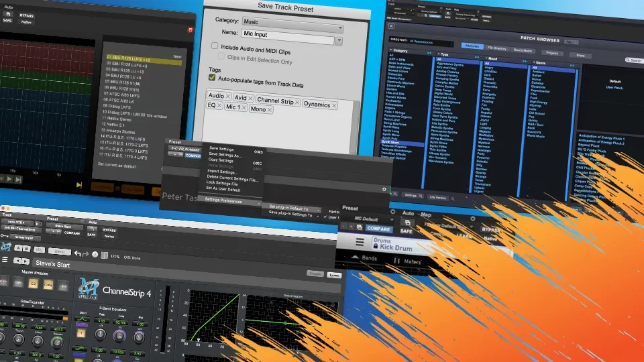The image size is (644, 362).
Task: Click the yellow skip-to-end icon in loudness meter
Action: (x=79, y=185)
